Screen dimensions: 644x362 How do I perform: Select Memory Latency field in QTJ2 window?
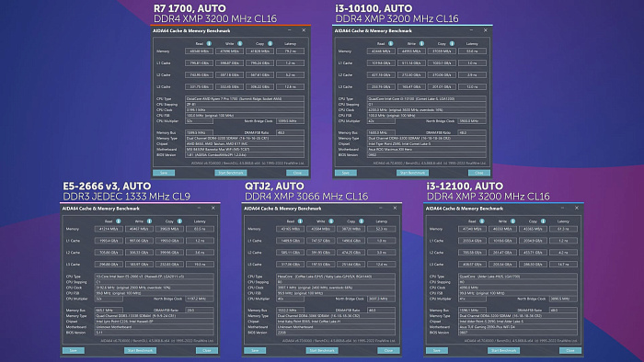382,229
